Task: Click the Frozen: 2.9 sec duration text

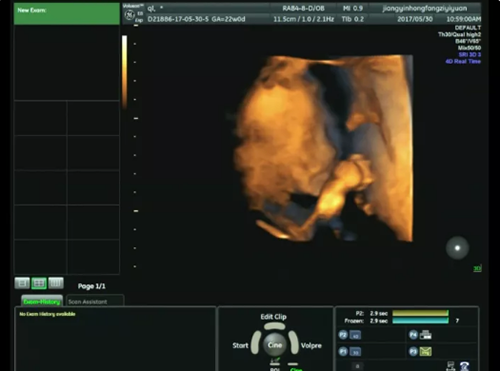Action: (366, 321)
